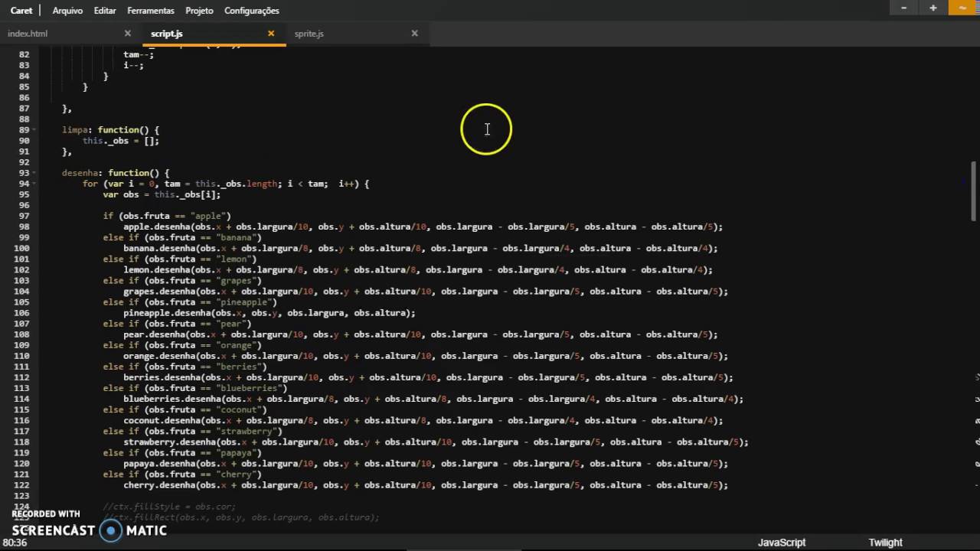Open the Ferramentas menu
The width and height of the screenshot is (980, 551).
(151, 11)
